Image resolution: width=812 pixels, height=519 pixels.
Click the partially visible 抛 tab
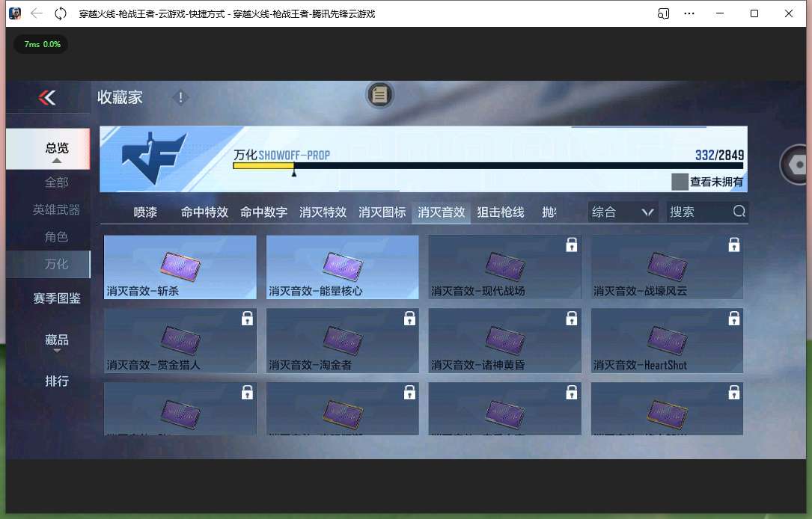coord(549,212)
